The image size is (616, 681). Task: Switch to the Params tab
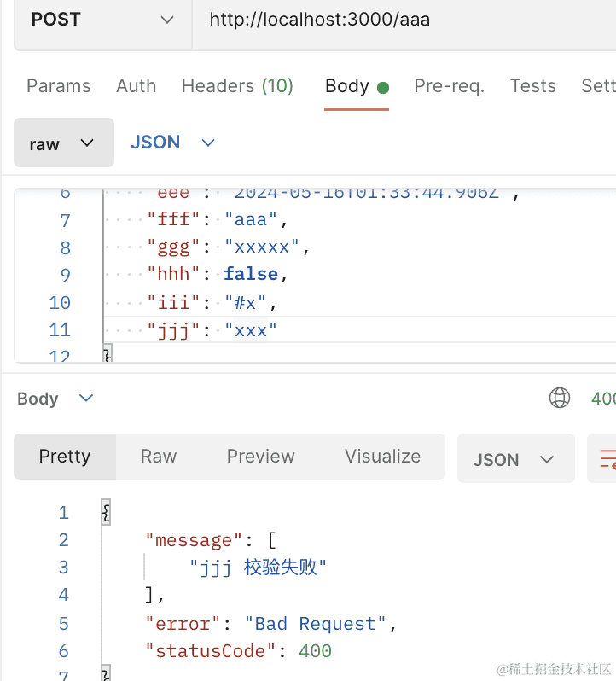pos(58,86)
